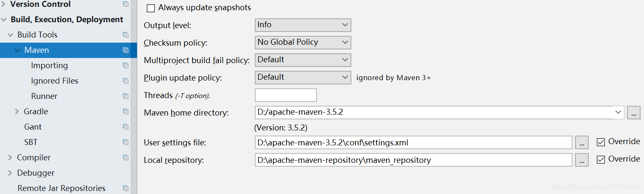Expand the Debugger tree node
Image resolution: width=644 pixels, height=194 pixels.
[x=10, y=173]
